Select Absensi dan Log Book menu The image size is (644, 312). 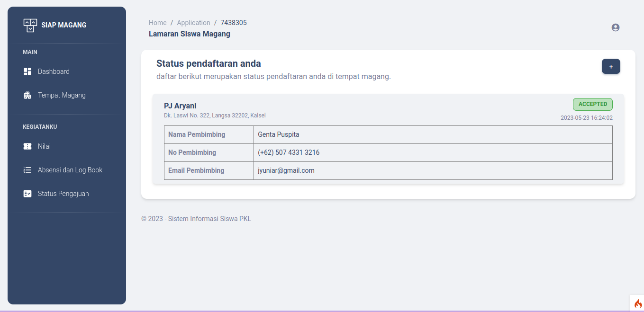tap(70, 170)
